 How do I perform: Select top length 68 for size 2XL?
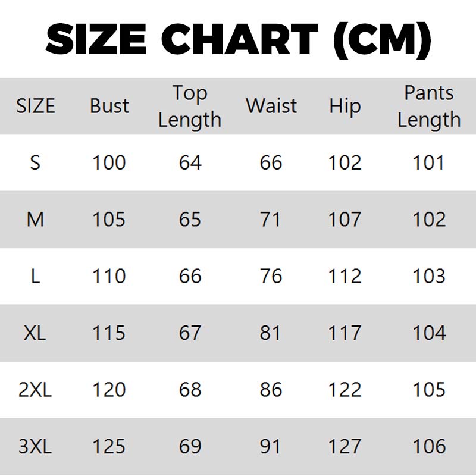pos(190,390)
